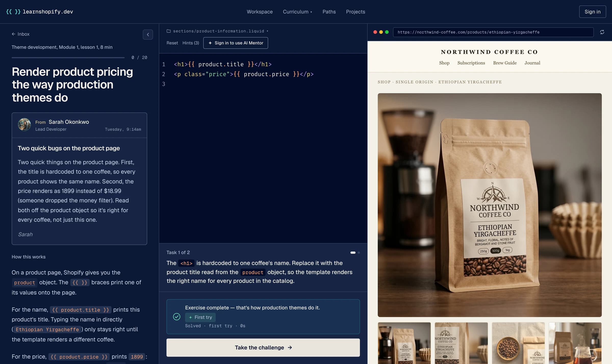The image size is (612, 364).
Task: Click the First try badge
Action: (x=200, y=317)
